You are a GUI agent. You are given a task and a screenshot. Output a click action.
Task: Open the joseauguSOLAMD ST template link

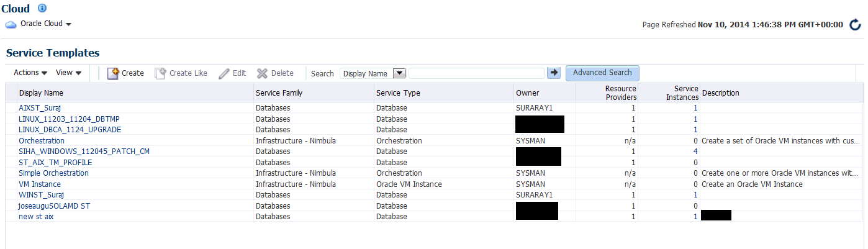pos(55,206)
